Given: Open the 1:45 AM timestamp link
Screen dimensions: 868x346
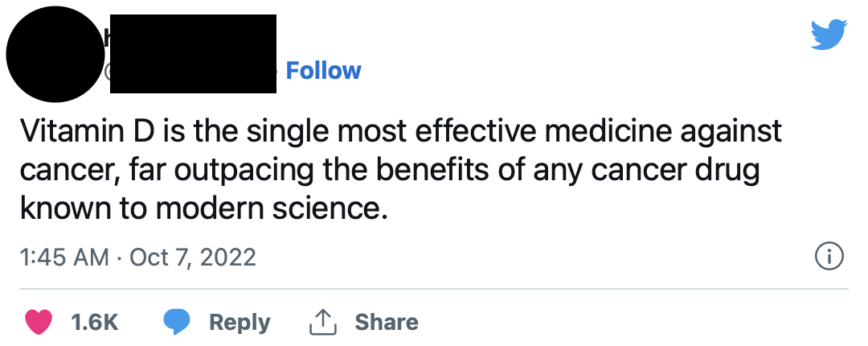Looking at the screenshot, I should 63,257.
